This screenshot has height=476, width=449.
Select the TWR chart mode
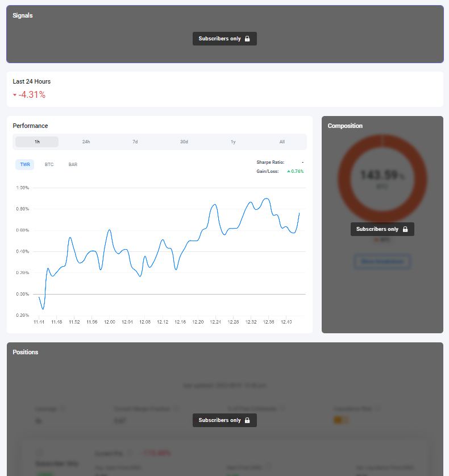pyautogui.click(x=25, y=164)
